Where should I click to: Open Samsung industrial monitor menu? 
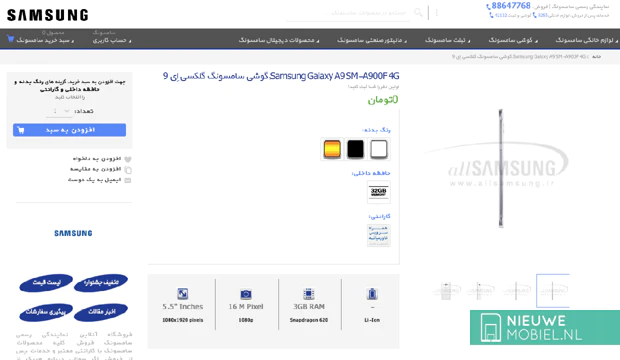pyautogui.click(x=372, y=40)
